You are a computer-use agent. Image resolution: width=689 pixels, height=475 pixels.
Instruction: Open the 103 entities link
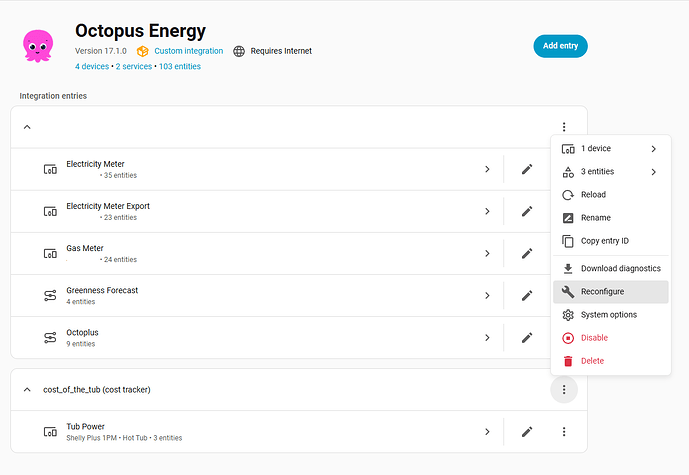(180, 66)
